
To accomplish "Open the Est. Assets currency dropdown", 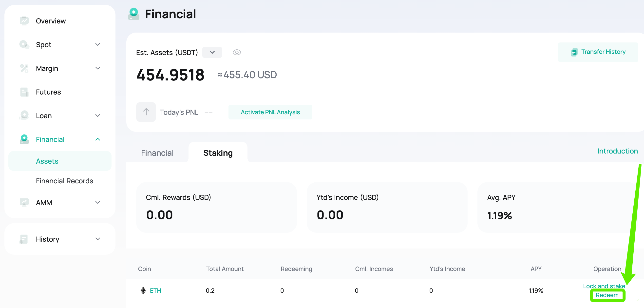I will pyautogui.click(x=212, y=52).
